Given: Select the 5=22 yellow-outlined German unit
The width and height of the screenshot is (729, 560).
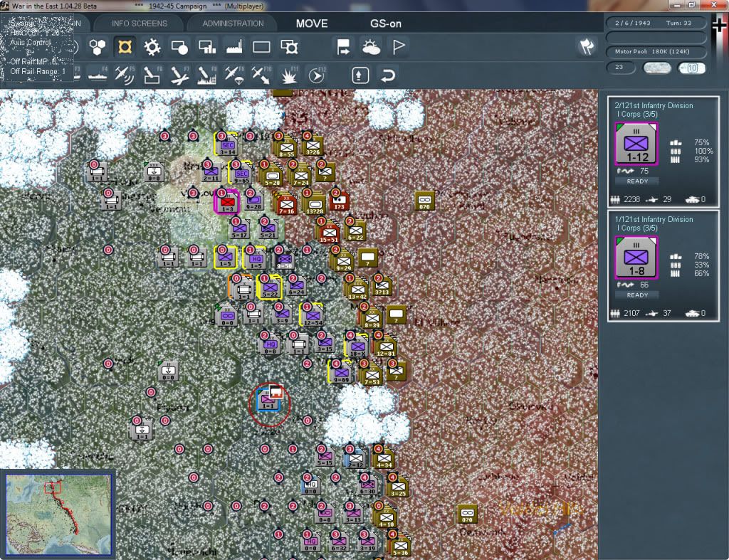Looking at the screenshot, I should point(270,287).
